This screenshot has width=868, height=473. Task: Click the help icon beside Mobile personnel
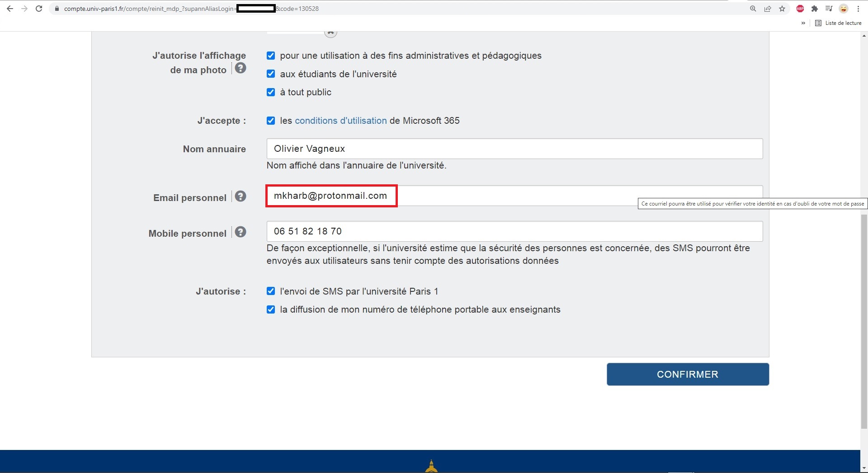pos(241,232)
